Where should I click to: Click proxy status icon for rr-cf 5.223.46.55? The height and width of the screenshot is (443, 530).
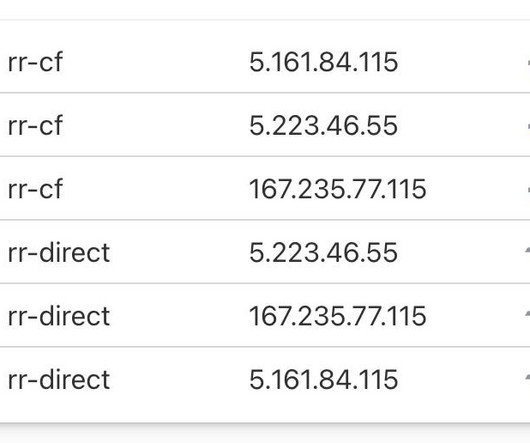pos(528,126)
